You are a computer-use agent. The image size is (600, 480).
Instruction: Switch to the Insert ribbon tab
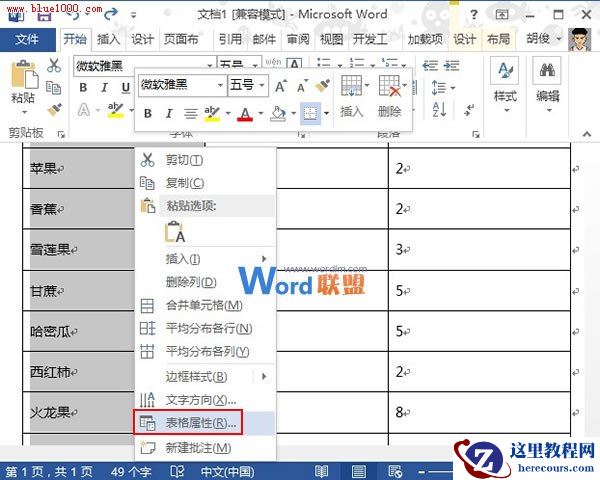pos(108,39)
